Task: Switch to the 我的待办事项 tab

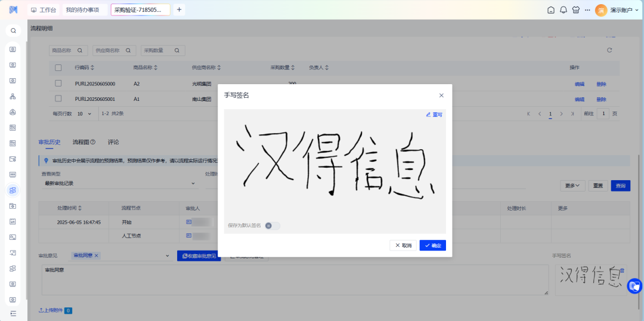Action: coord(83,10)
